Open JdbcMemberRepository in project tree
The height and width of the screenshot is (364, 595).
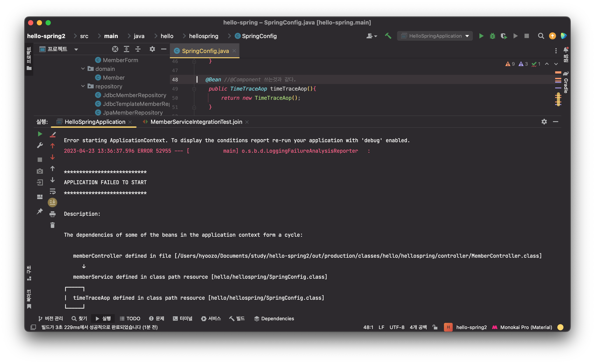pos(131,95)
